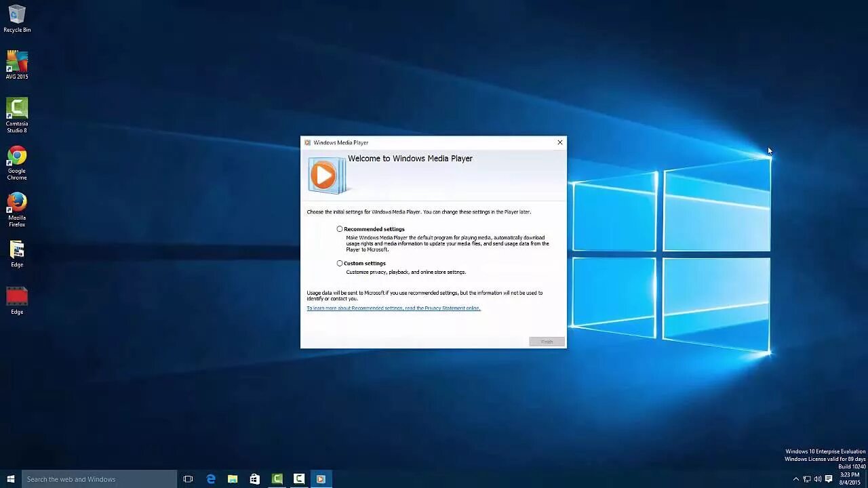The image size is (868, 488).
Task: Open the Windows Start menu
Action: point(11,479)
